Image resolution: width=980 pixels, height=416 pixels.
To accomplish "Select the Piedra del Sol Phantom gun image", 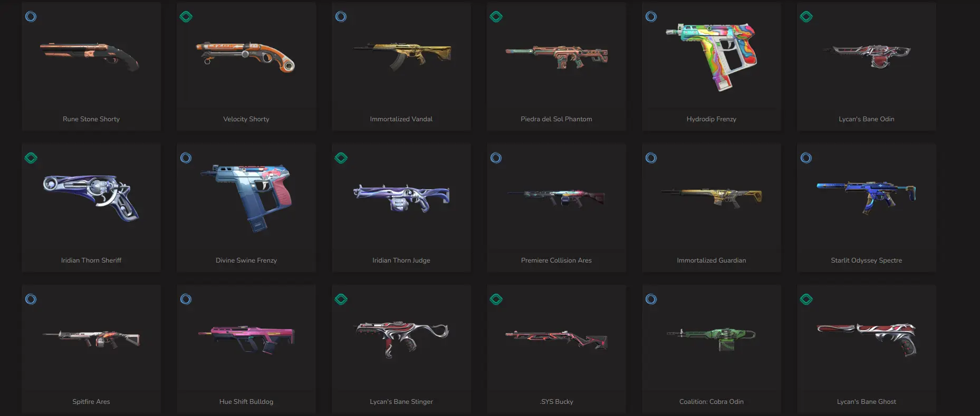I will (557, 56).
